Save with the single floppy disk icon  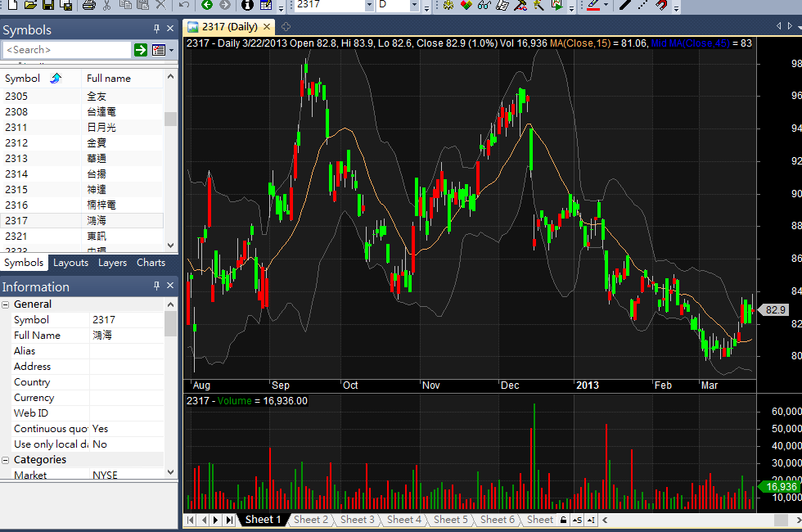click(x=48, y=5)
